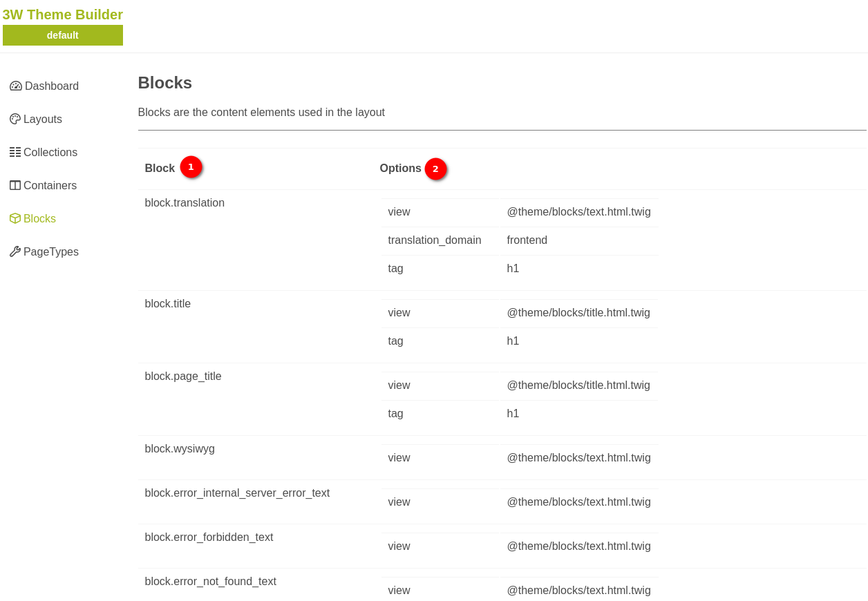868x601 pixels.
Task: Click the Collections list icon
Action: click(15, 153)
